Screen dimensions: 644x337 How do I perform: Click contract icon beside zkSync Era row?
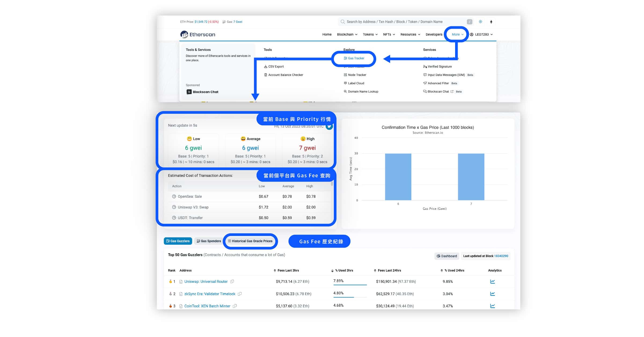(181, 294)
